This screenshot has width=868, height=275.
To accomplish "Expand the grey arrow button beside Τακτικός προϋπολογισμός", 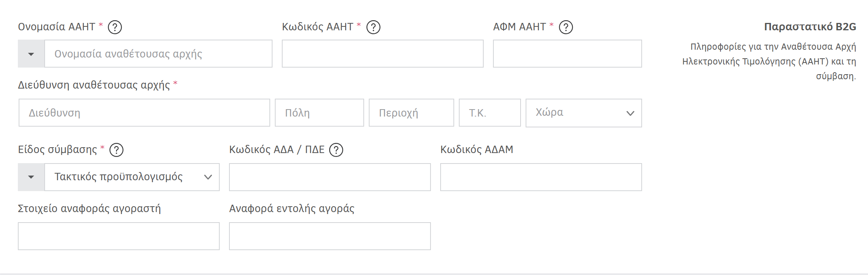I will tap(31, 177).
